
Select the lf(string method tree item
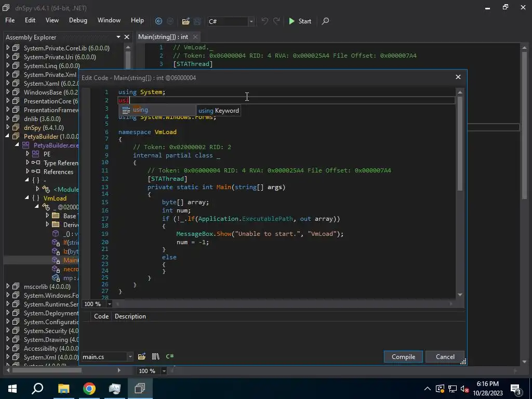71,242
